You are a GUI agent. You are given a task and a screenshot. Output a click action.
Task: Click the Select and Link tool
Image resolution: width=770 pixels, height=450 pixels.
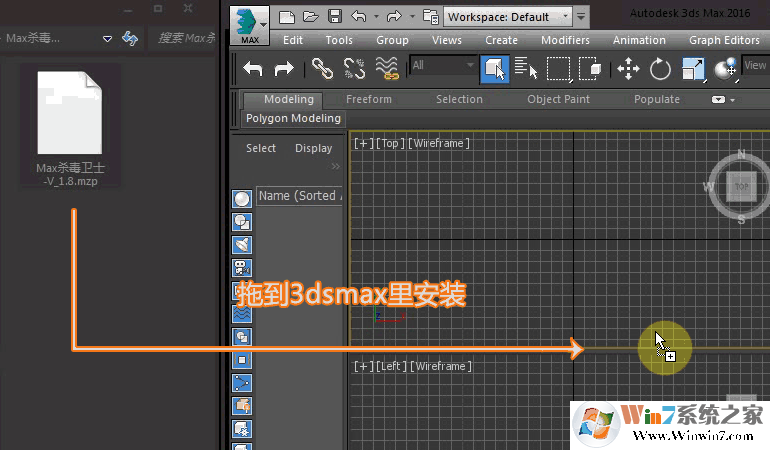click(321, 68)
